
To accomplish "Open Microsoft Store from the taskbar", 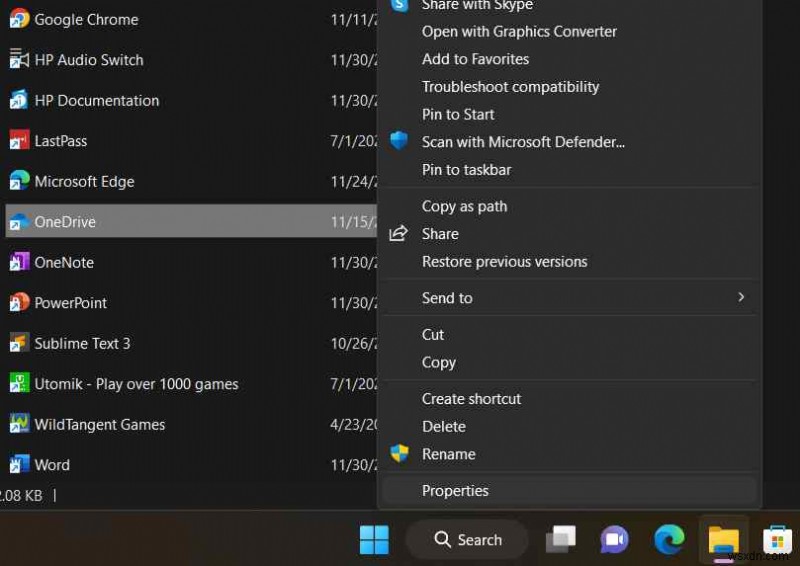I will 777,540.
